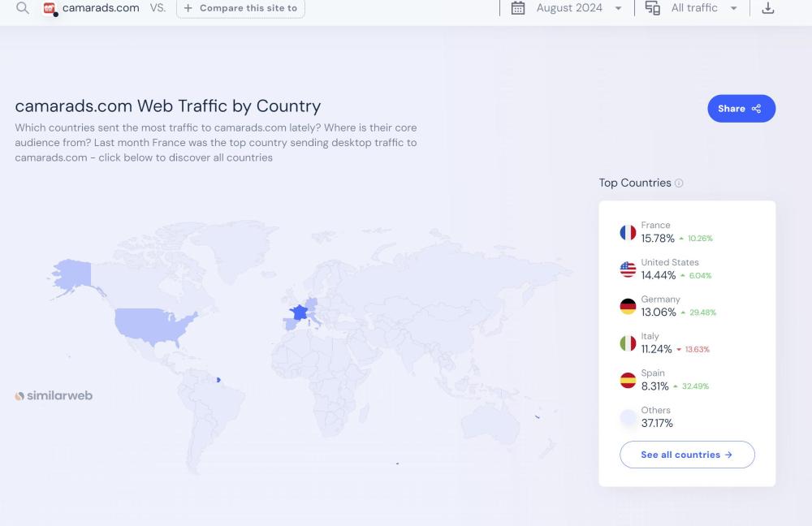
Task: Click the Others color swatch circle
Action: pos(628,417)
